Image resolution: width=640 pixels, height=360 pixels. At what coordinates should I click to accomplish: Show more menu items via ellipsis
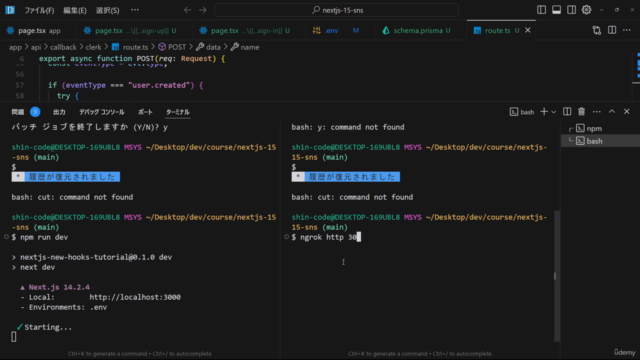(x=135, y=10)
